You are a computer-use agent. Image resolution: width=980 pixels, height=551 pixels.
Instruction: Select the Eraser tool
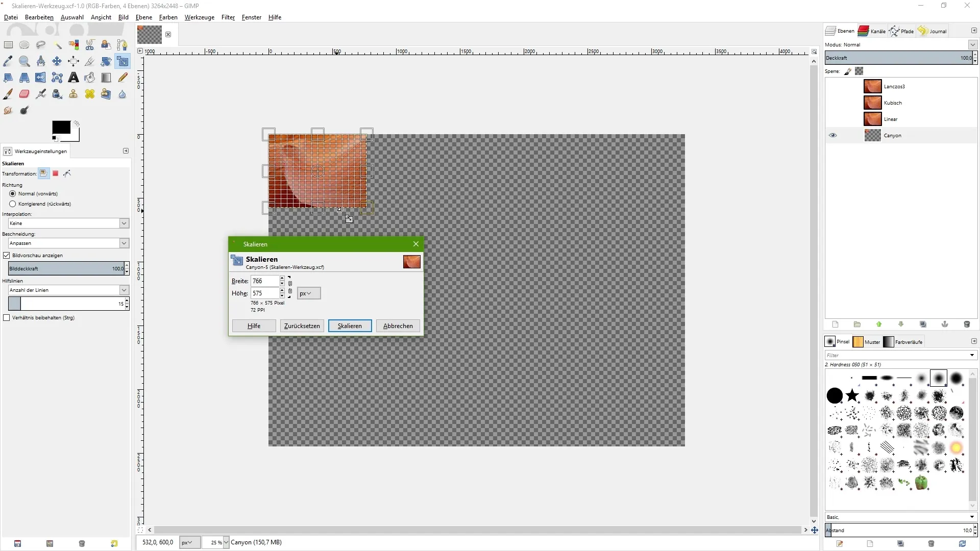(24, 94)
